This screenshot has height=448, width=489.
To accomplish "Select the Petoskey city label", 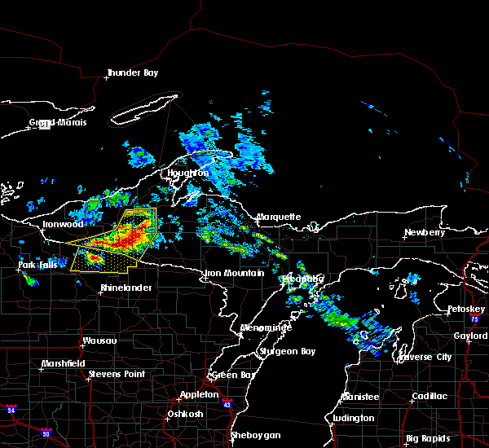I will coord(466,310).
